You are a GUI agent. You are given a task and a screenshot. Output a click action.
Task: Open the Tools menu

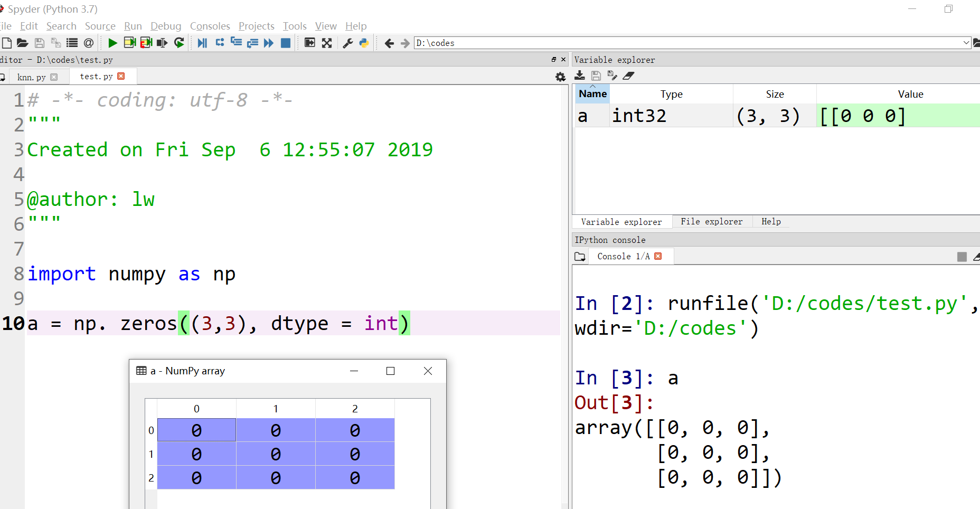pos(295,26)
